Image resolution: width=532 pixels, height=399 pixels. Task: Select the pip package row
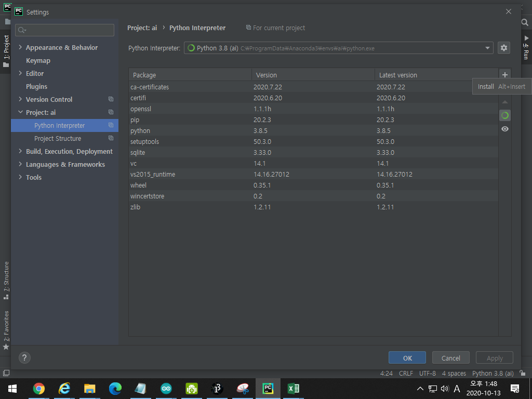313,120
